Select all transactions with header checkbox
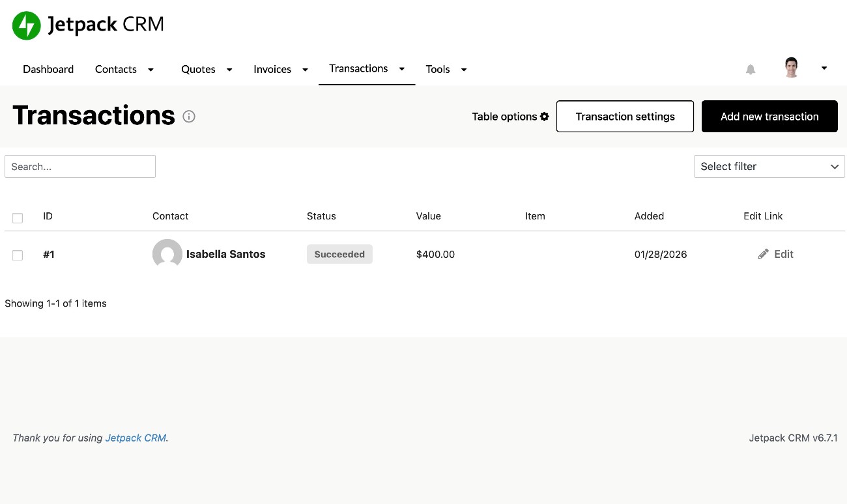The height and width of the screenshot is (504, 847). [x=18, y=217]
